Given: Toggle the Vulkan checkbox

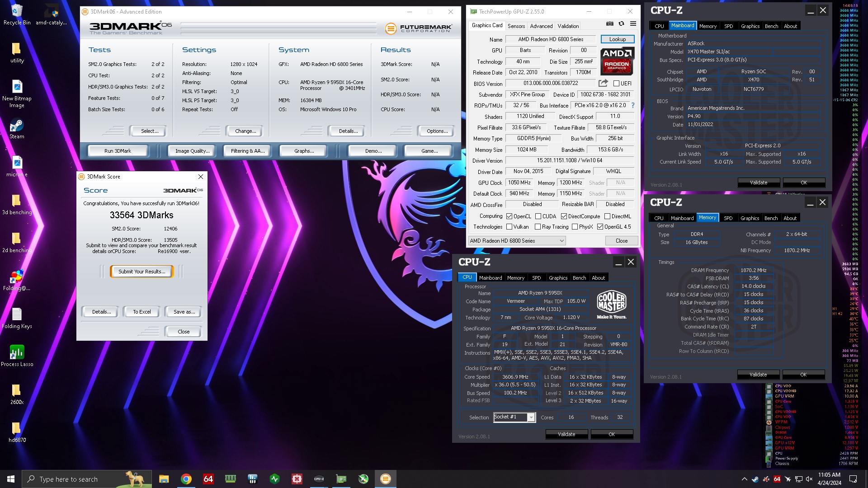Looking at the screenshot, I should (x=509, y=227).
